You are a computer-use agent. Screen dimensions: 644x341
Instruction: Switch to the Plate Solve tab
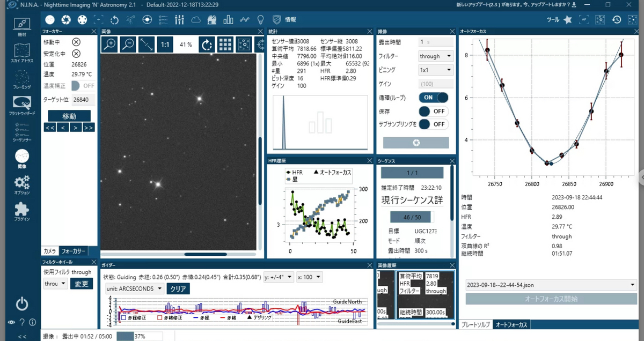pos(475,325)
